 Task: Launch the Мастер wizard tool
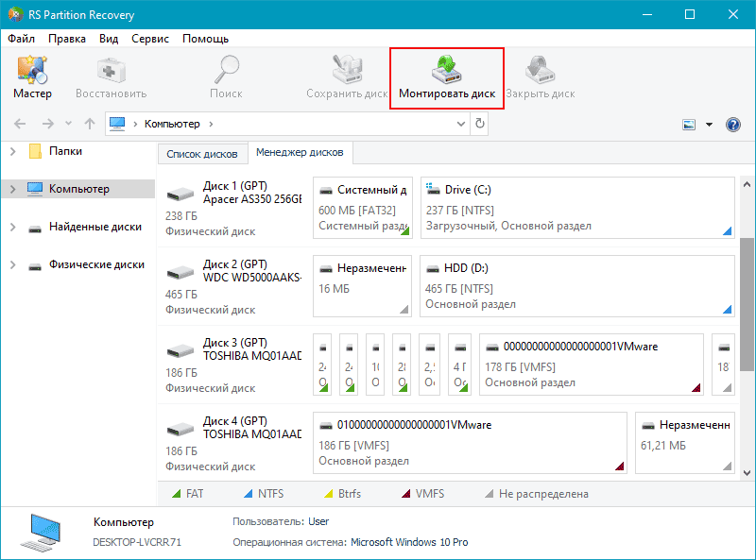point(32,77)
